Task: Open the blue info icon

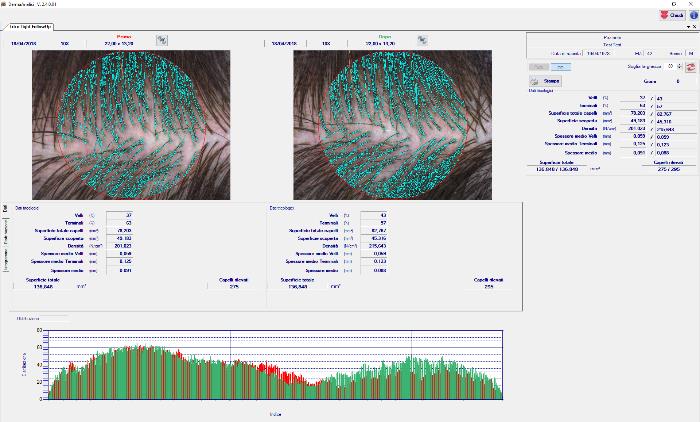Action: [x=693, y=15]
